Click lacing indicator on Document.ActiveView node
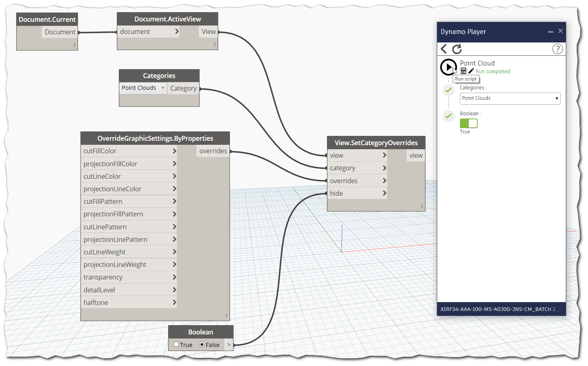Screen dimensions: 588x366 215,44
